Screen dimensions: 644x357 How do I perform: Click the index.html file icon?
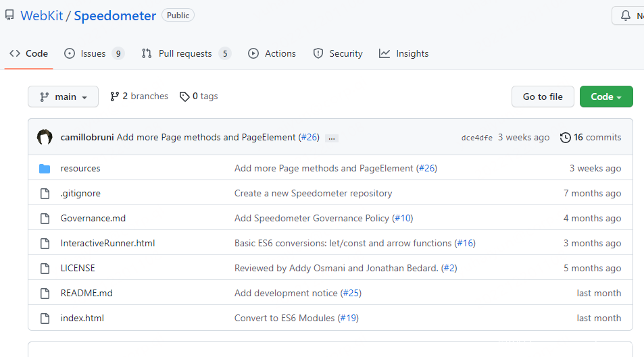click(45, 319)
